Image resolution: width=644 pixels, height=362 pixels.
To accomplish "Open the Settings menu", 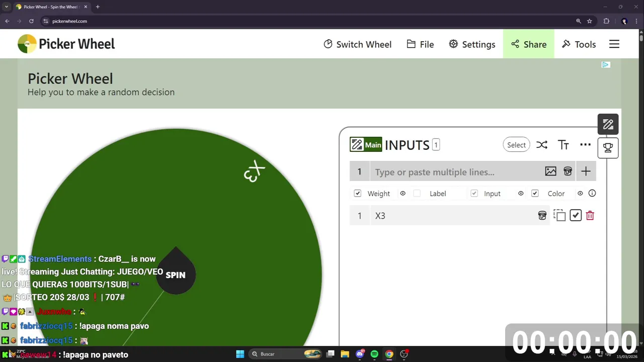I will tap(472, 44).
